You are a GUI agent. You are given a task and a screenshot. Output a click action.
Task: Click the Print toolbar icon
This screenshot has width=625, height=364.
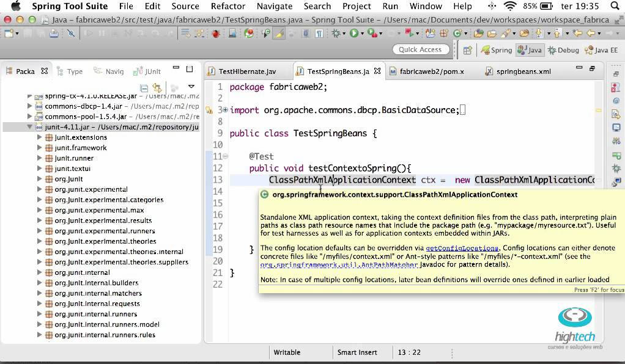54,34
